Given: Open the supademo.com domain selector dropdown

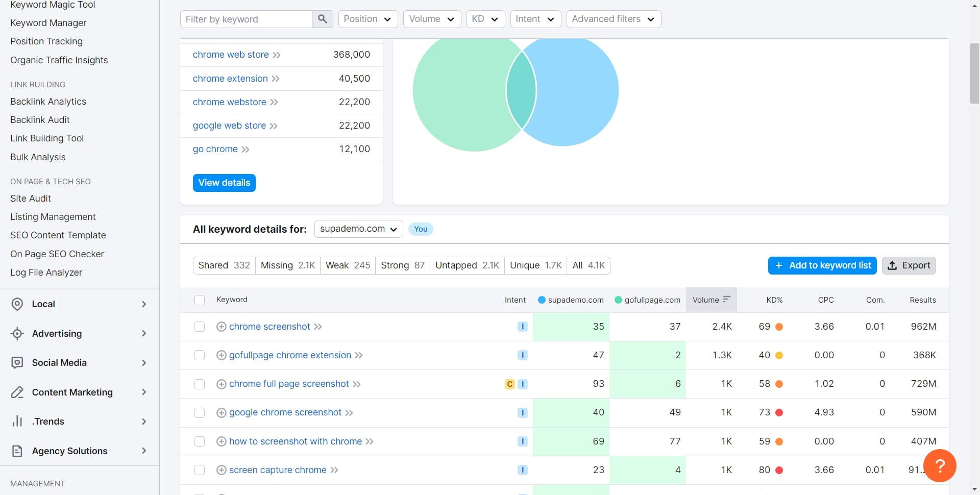Looking at the screenshot, I should point(358,229).
